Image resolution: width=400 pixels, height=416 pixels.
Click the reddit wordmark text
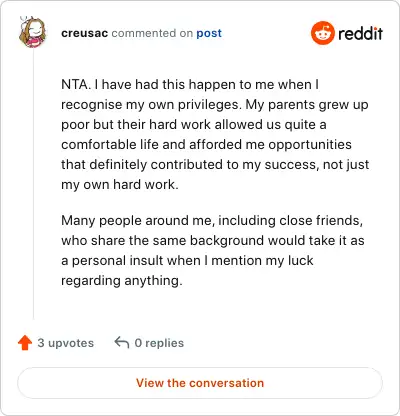pyautogui.click(x=361, y=33)
